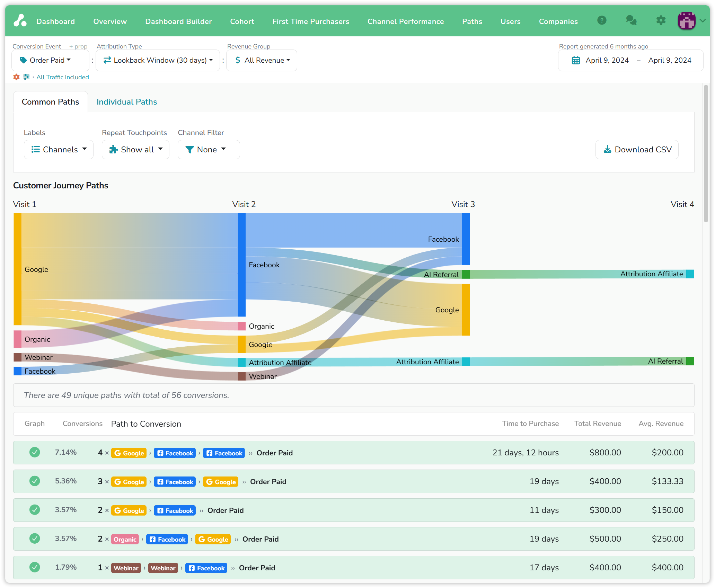Click Total Revenue column header
715x588 pixels.
tap(598, 424)
